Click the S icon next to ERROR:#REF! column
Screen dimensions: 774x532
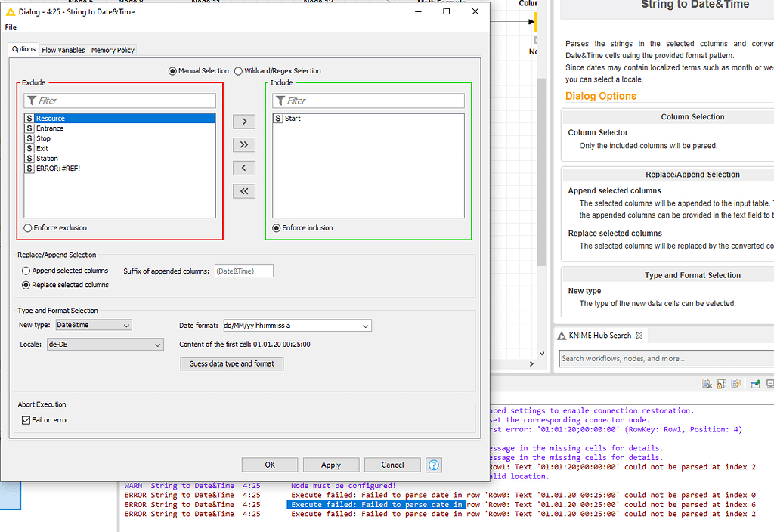click(x=30, y=168)
